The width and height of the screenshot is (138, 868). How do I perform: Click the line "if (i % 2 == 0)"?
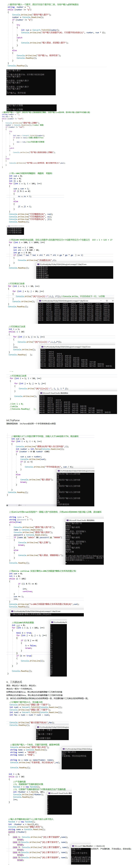22,191
